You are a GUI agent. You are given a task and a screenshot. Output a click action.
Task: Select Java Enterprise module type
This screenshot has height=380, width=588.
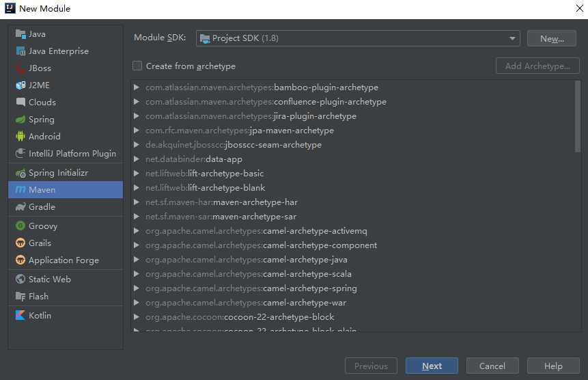point(58,51)
